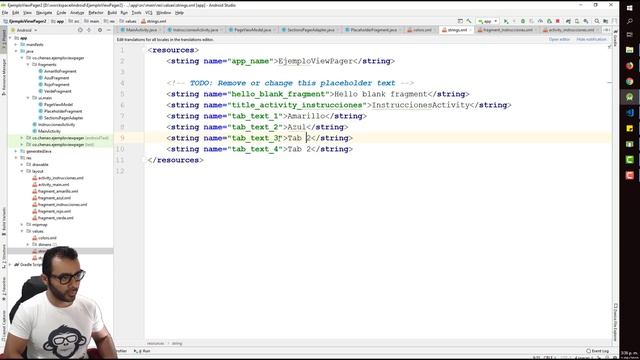Click the Hide notification link

pos(591,40)
